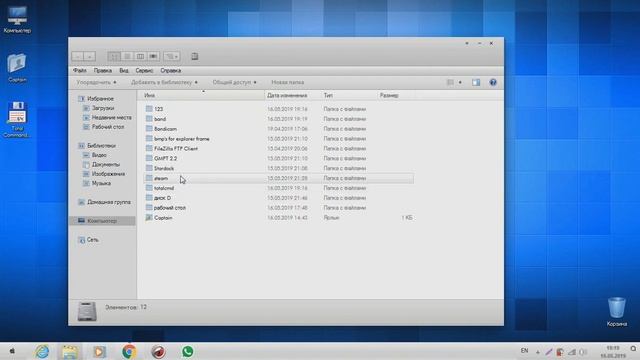Select Избранное in the navigation pane

point(100,99)
